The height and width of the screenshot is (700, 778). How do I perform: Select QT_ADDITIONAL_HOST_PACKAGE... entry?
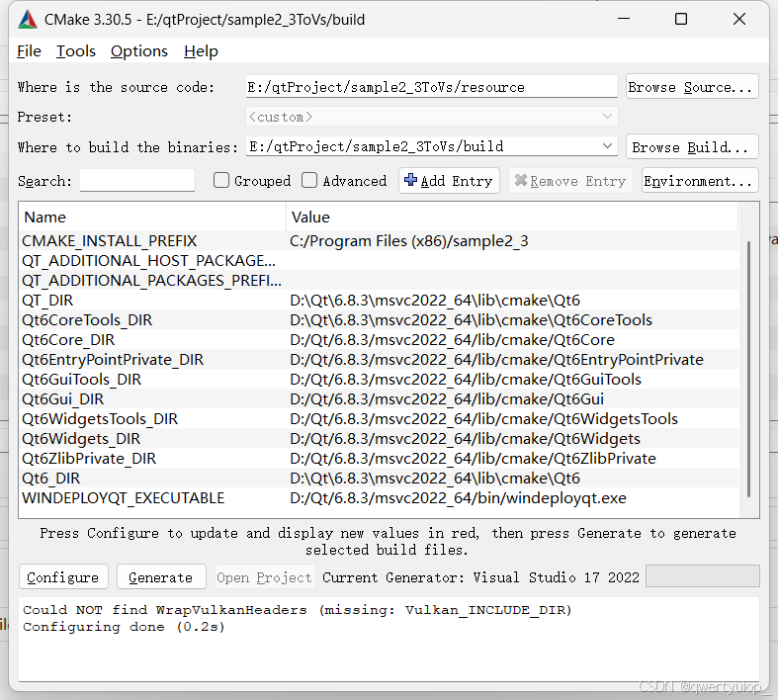pos(148,261)
